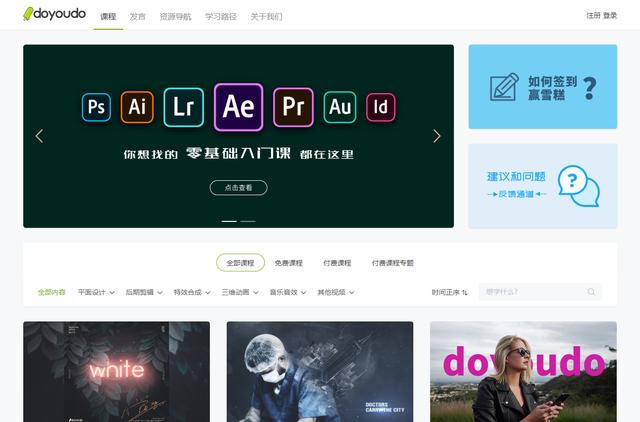Open the neon 'white' course thumbnail
Screen dimensions: 640x422
point(117,372)
